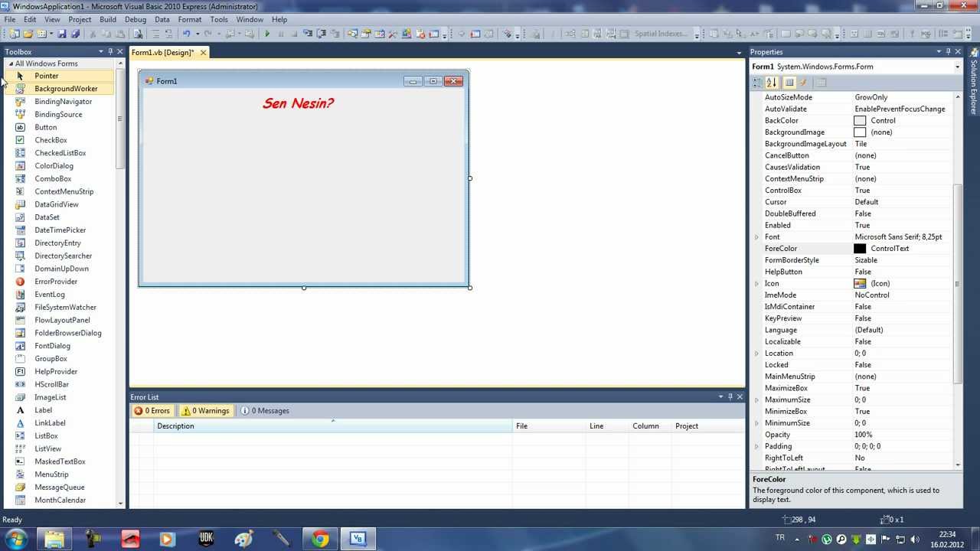Expand the MaximumSize property node

coord(757,400)
